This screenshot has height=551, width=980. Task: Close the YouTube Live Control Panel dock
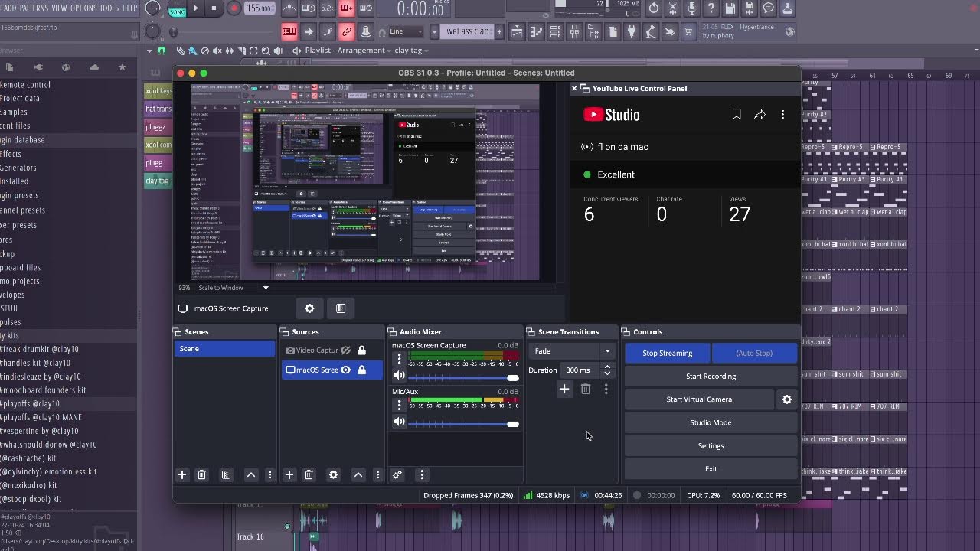pyautogui.click(x=574, y=88)
